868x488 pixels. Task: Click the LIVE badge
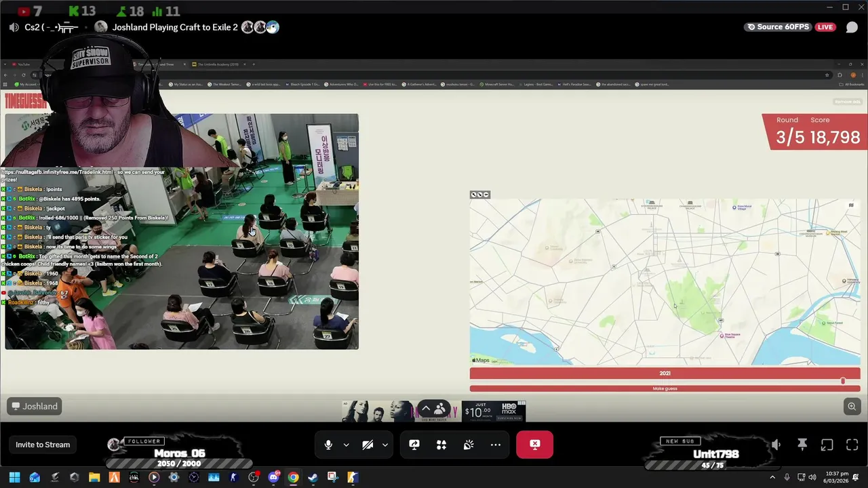coord(825,27)
